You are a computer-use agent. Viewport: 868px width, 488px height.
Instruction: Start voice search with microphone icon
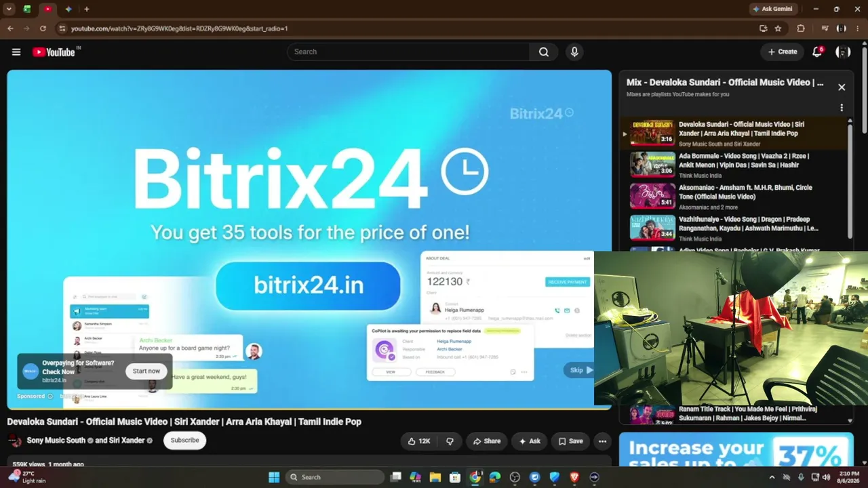tap(574, 52)
